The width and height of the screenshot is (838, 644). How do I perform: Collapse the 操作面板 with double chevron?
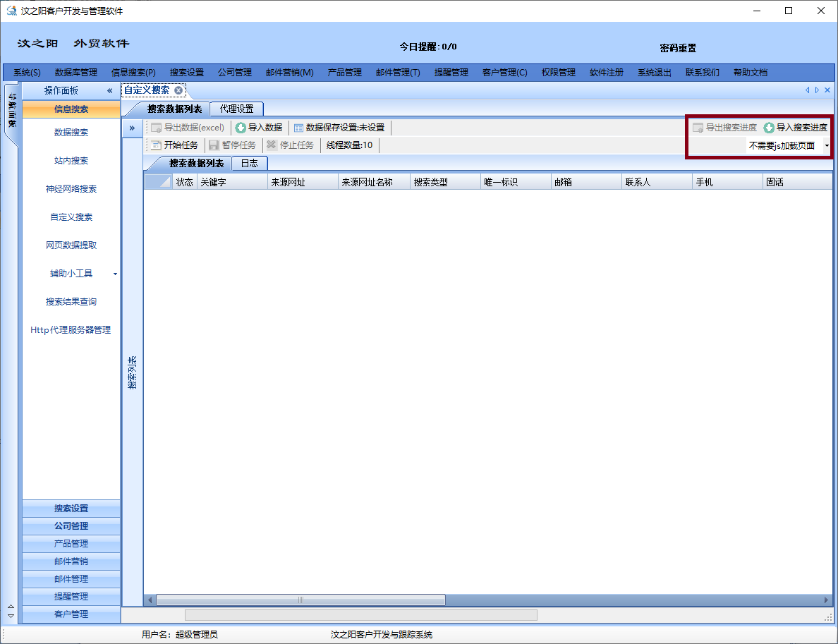tap(109, 91)
